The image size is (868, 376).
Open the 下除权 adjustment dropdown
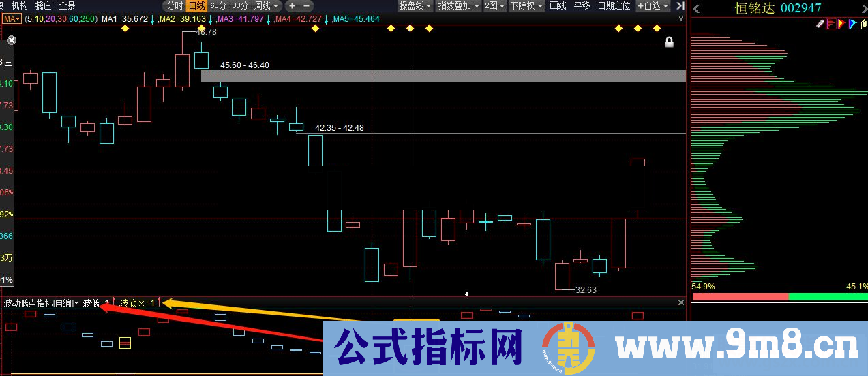tap(526, 5)
